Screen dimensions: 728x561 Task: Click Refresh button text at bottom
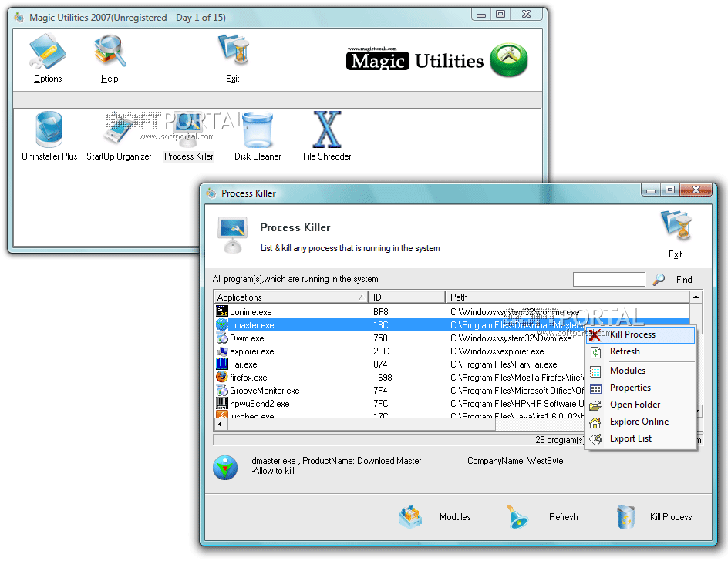(x=564, y=517)
